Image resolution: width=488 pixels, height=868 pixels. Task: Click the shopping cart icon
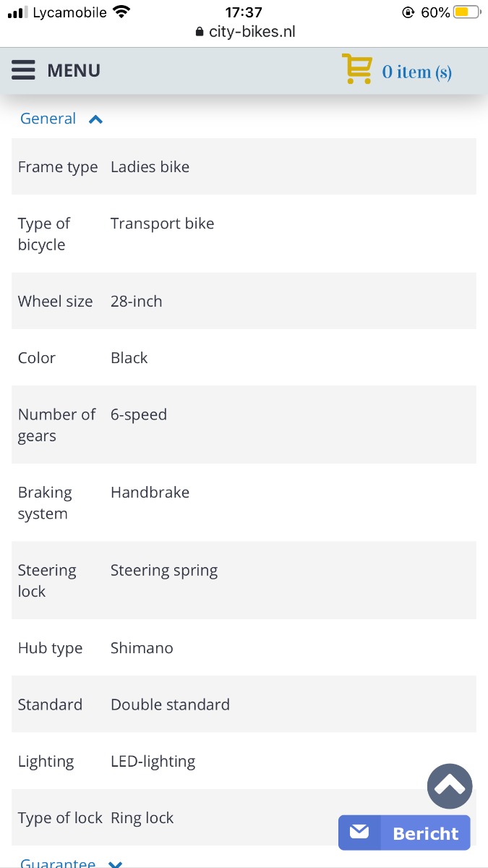pos(356,69)
